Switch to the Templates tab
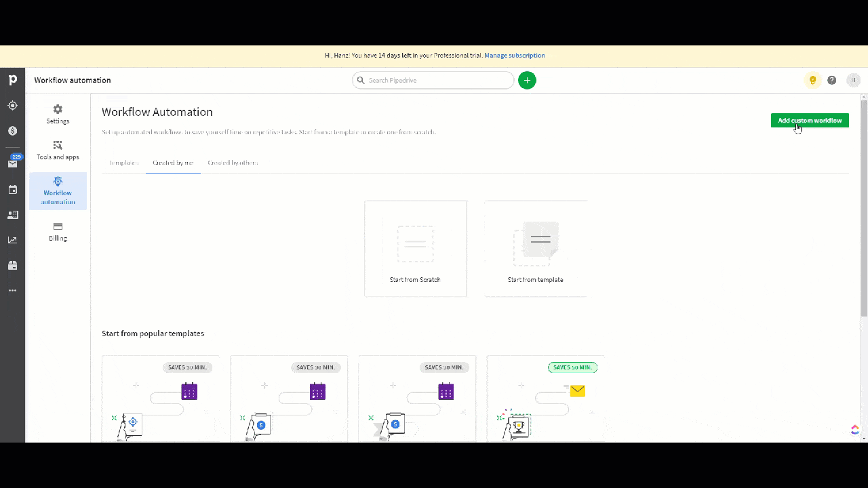Image resolution: width=868 pixels, height=488 pixels. [124, 163]
